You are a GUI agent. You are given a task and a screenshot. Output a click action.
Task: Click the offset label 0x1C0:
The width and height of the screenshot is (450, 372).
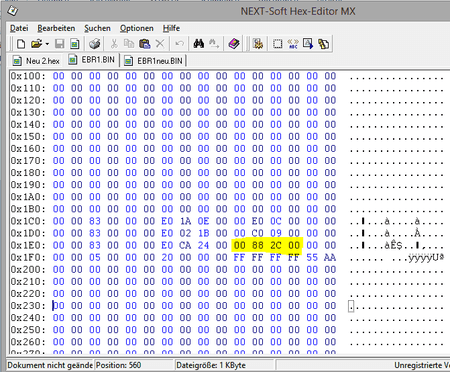tap(28, 221)
